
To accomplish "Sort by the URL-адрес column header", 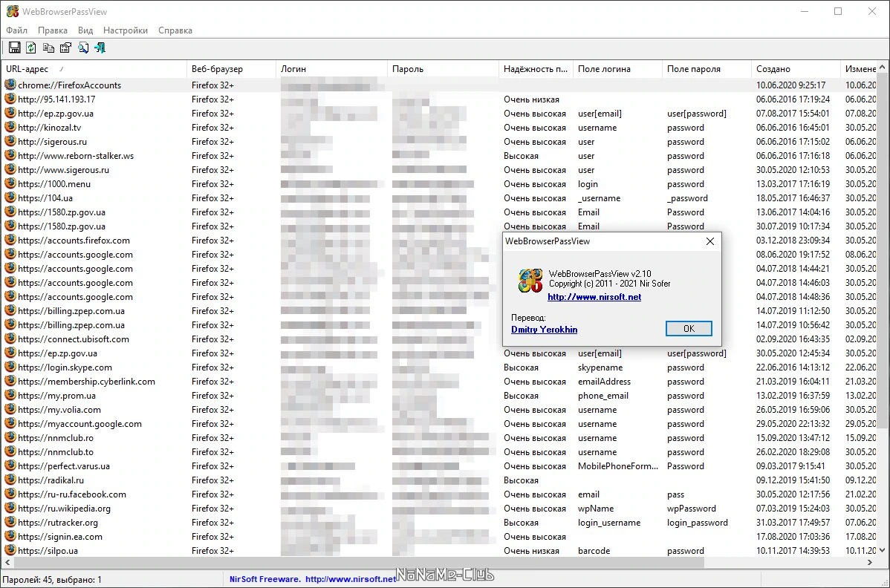I will point(94,68).
